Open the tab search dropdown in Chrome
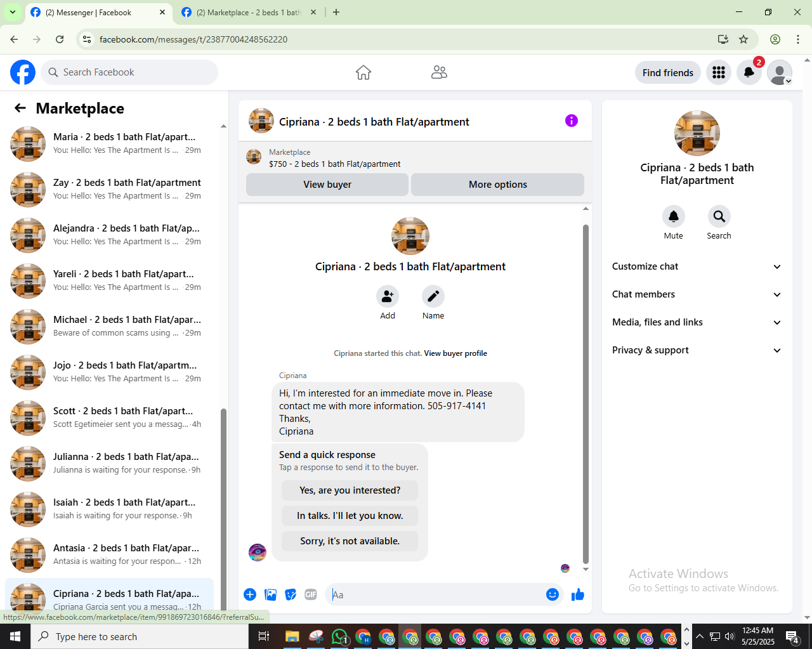812x649 pixels. pyautogui.click(x=12, y=12)
